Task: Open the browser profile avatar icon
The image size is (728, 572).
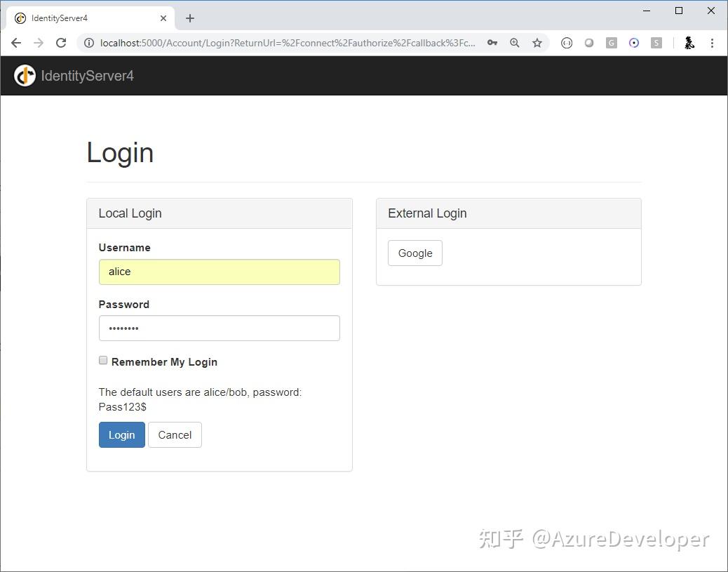Action: 689,43
